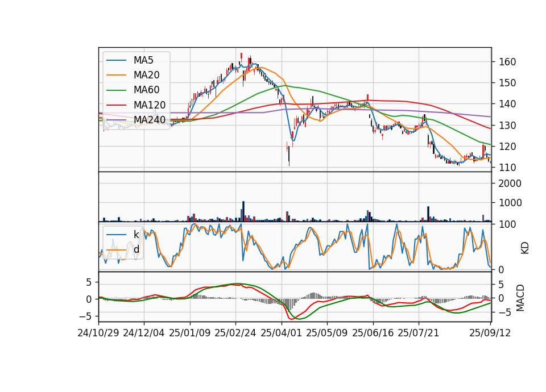Click the 25/06/16 date axis label
This screenshot has height=392, width=546.
pyautogui.click(x=373, y=333)
